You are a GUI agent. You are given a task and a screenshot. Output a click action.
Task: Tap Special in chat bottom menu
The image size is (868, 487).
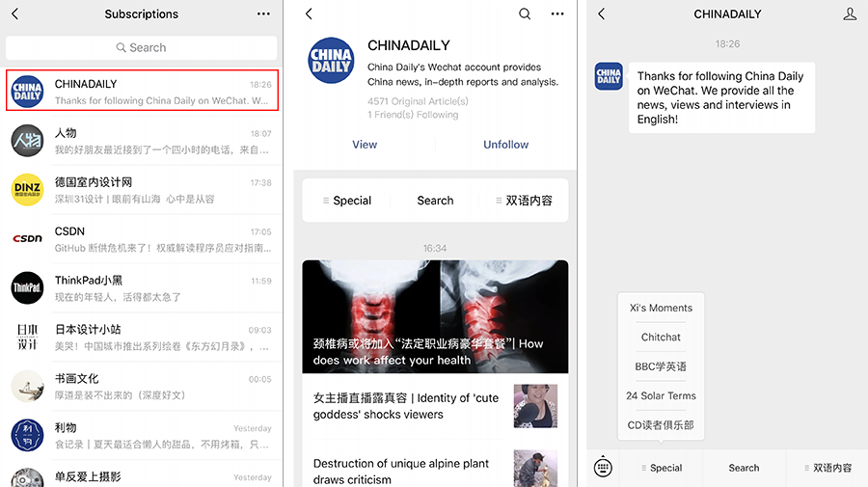pyautogui.click(x=662, y=468)
